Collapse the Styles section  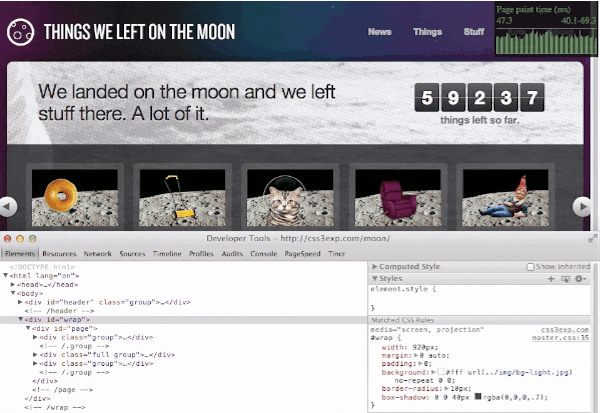pos(375,278)
